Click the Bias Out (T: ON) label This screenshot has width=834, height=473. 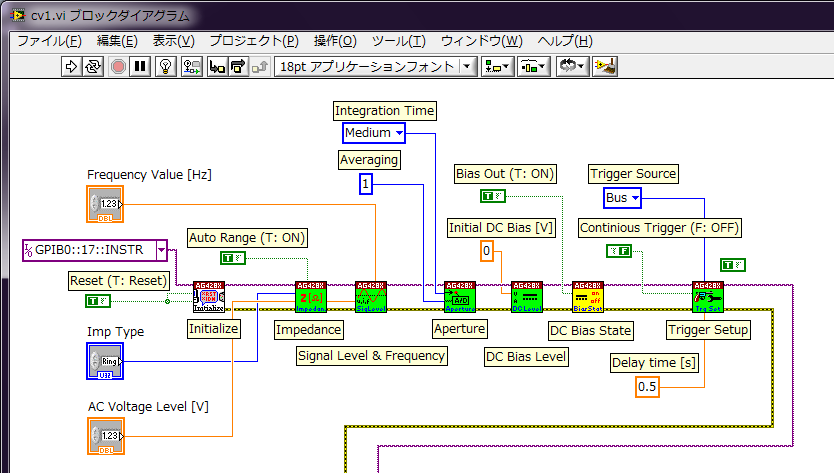(505, 174)
